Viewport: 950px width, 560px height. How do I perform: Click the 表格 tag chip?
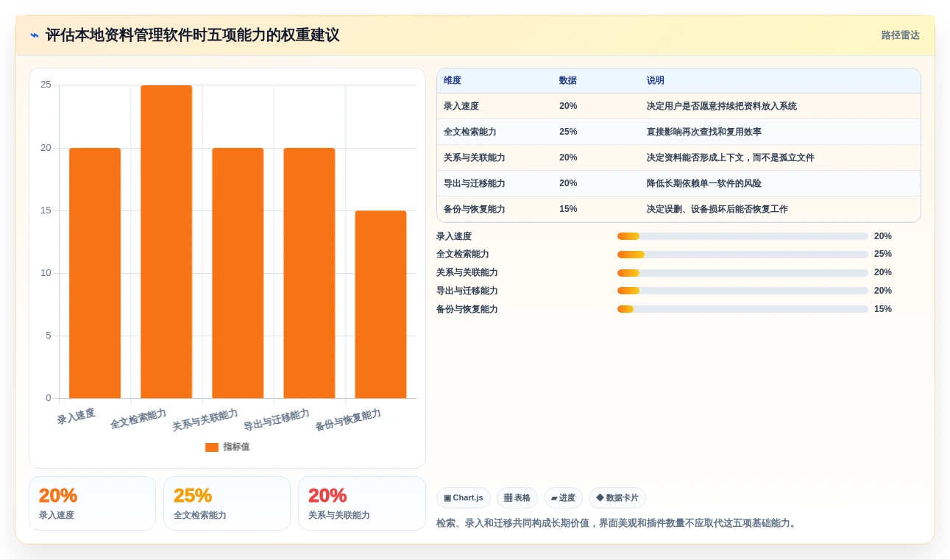coord(517,498)
